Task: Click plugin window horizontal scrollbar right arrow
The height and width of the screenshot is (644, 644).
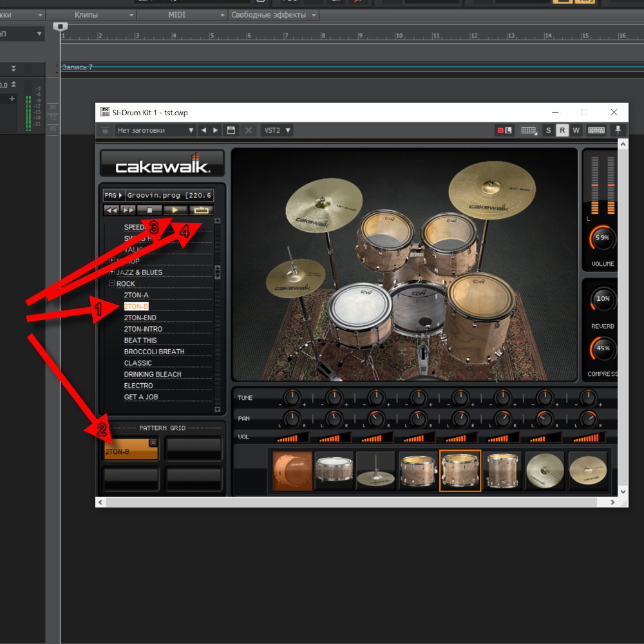Action: click(x=612, y=502)
